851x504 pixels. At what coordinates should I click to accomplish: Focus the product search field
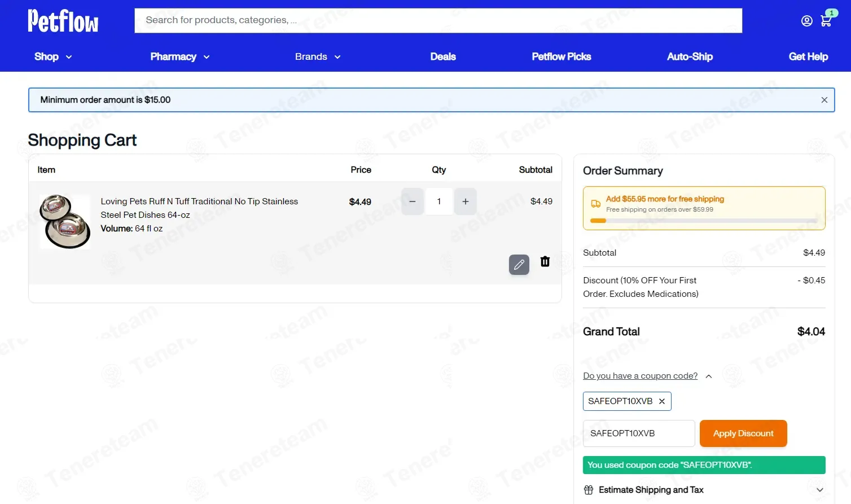(438, 20)
